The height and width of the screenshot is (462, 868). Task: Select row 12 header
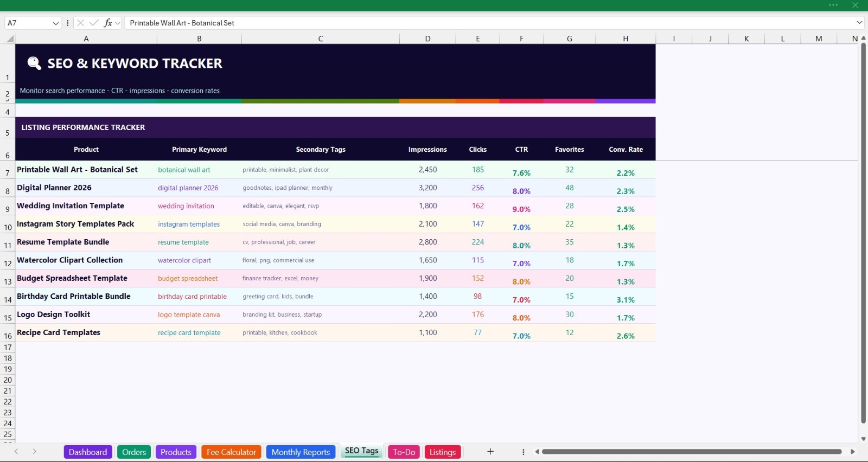pos(8,260)
